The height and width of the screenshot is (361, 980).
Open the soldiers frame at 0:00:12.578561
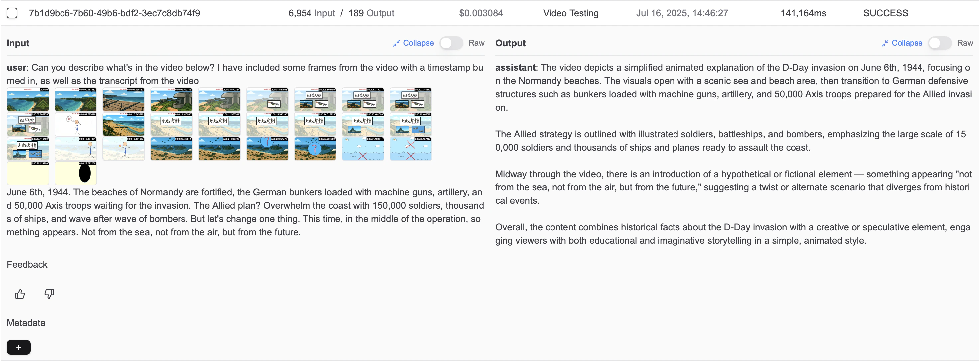[219, 124]
